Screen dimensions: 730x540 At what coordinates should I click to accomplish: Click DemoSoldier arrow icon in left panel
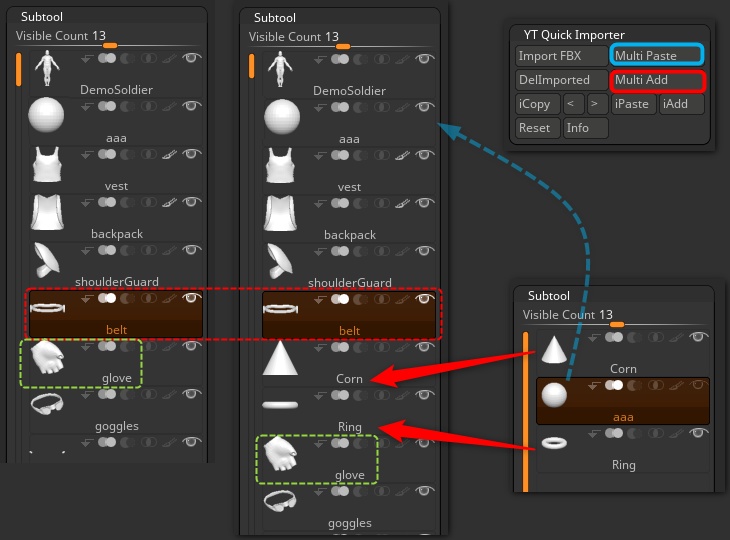pyautogui.click(x=87, y=59)
